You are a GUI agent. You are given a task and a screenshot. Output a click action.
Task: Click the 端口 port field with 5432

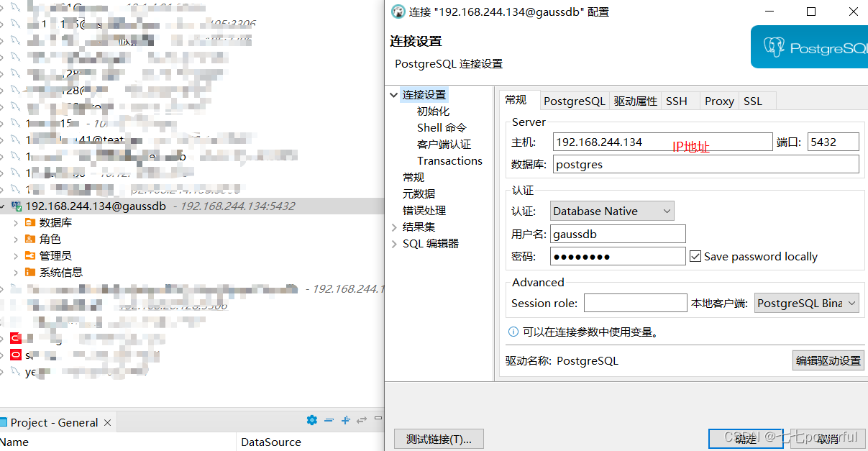(x=833, y=142)
